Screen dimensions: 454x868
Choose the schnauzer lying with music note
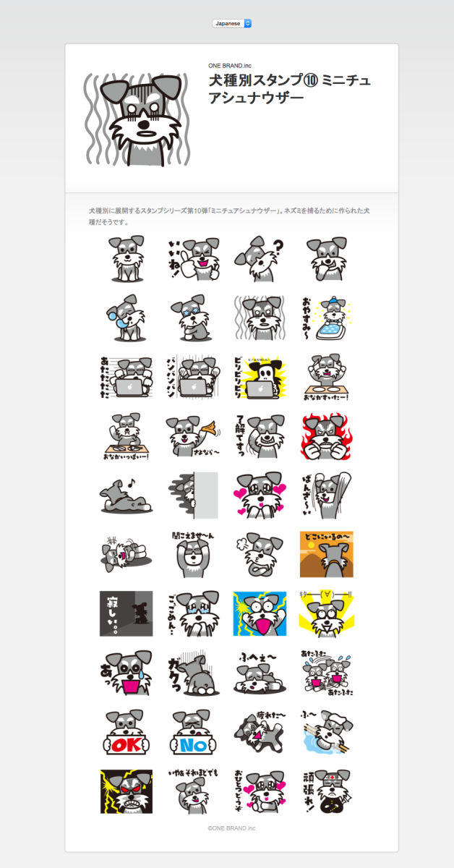click(x=127, y=495)
